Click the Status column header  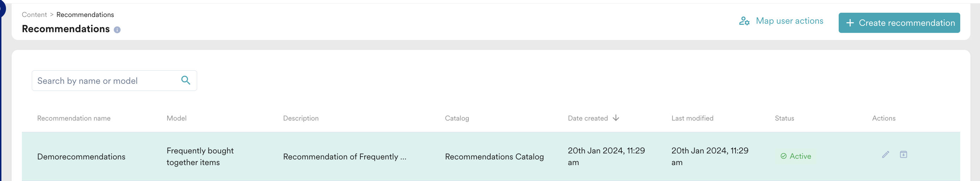(x=784, y=118)
